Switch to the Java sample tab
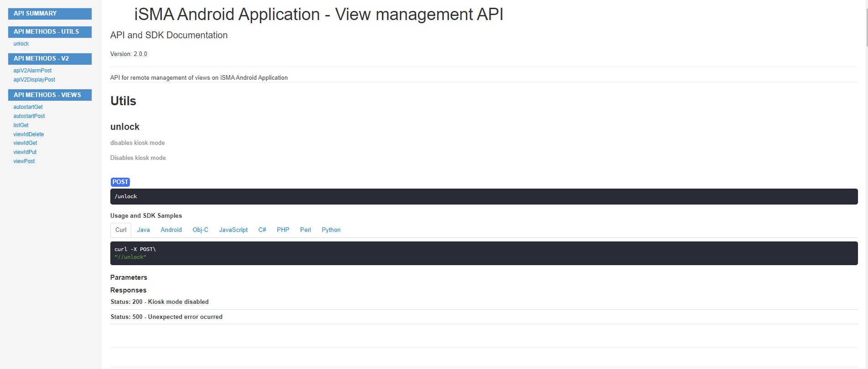The image size is (868, 369). coord(143,230)
